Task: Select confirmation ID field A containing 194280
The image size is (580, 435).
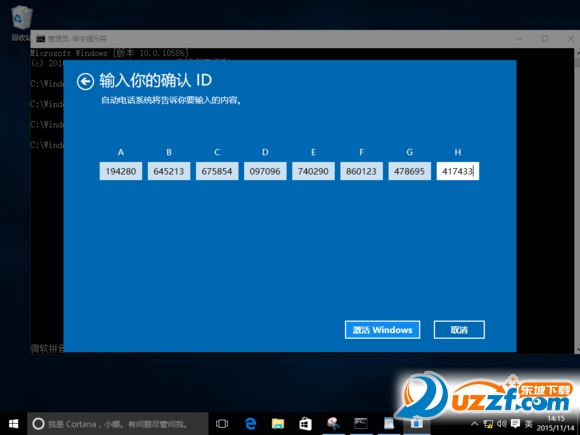Action: pos(121,171)
